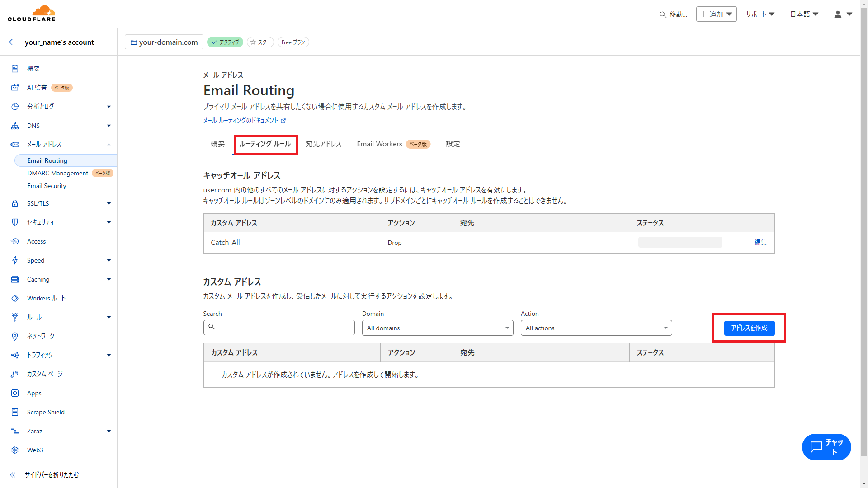Click the back arrow beside account name
This screenshot has height=488, width=868.
tap(13, 42)
